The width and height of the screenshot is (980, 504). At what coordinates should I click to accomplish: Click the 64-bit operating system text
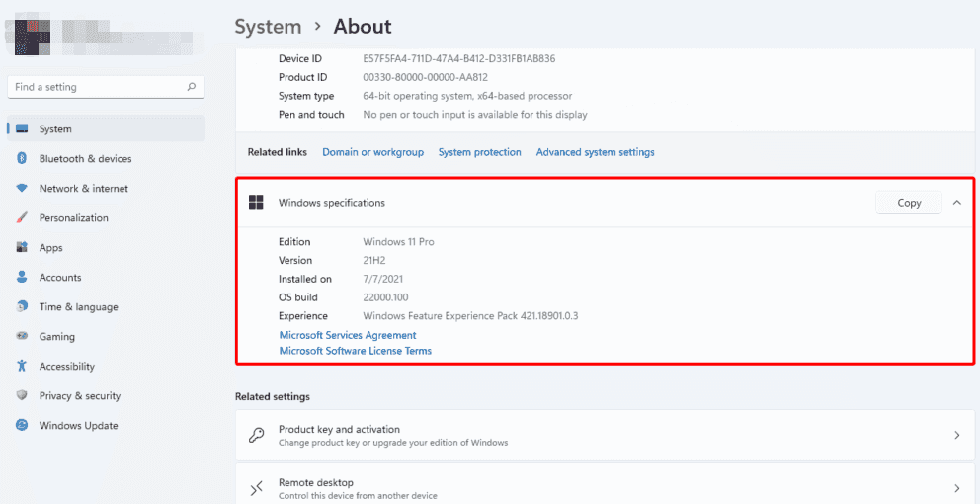pyautogui.click(x=467, y=96)
